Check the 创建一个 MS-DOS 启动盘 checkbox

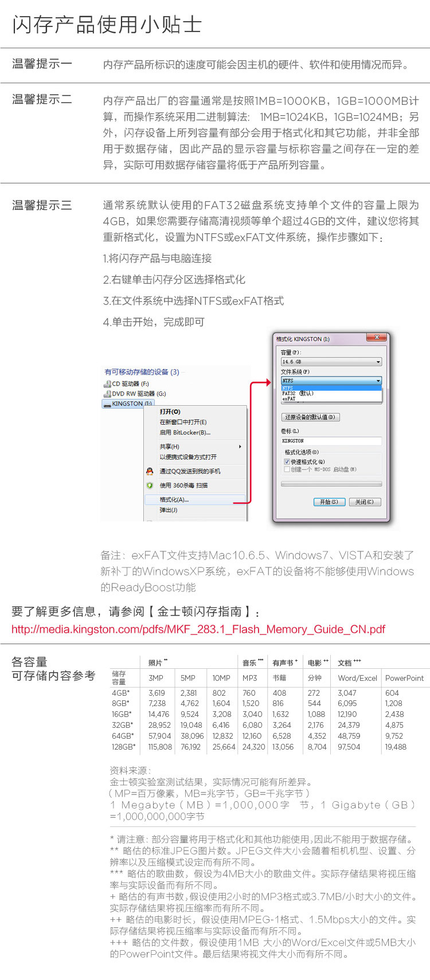point(287,469)
